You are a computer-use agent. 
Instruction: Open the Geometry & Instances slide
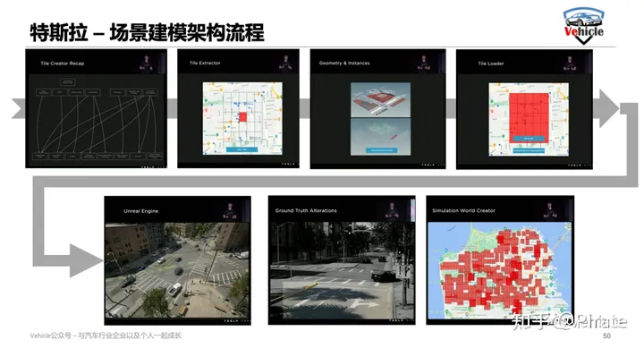[377, 109]
